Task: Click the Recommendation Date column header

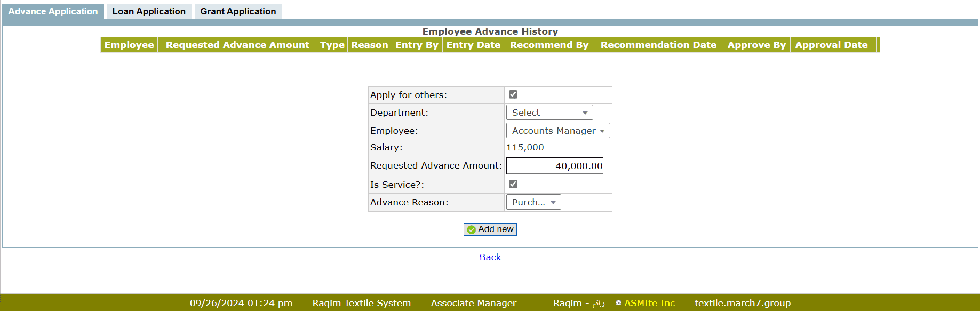Action: point(658,45)
